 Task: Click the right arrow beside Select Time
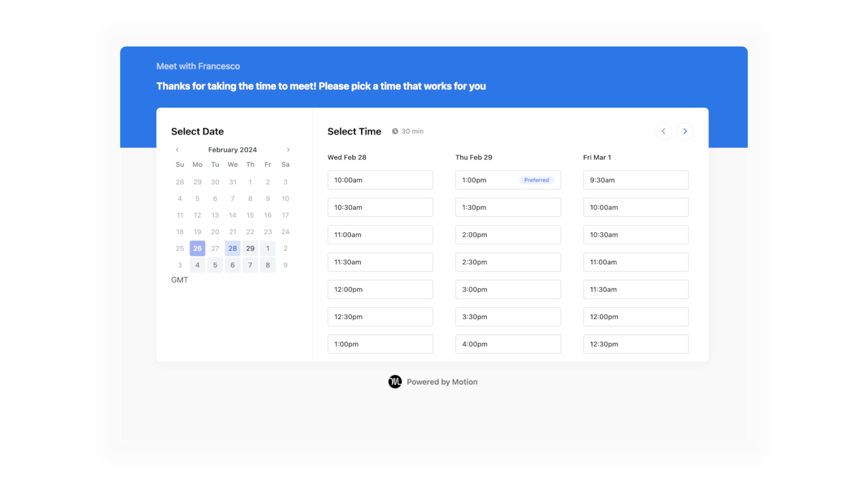click(685, 131)
